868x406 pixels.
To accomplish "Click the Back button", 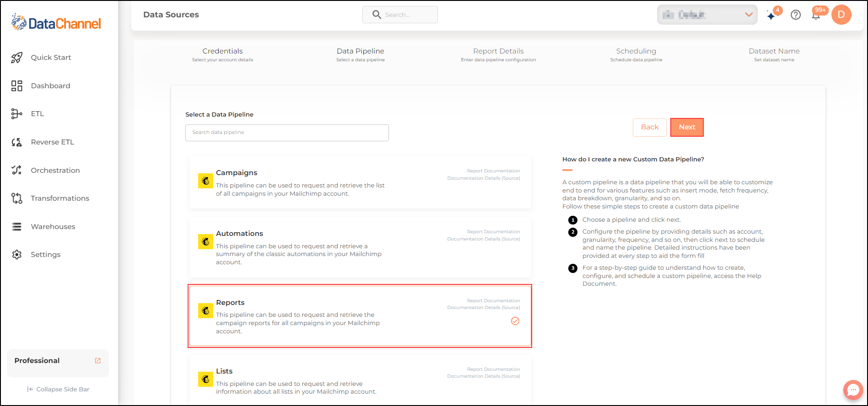I will pos(650,127).
